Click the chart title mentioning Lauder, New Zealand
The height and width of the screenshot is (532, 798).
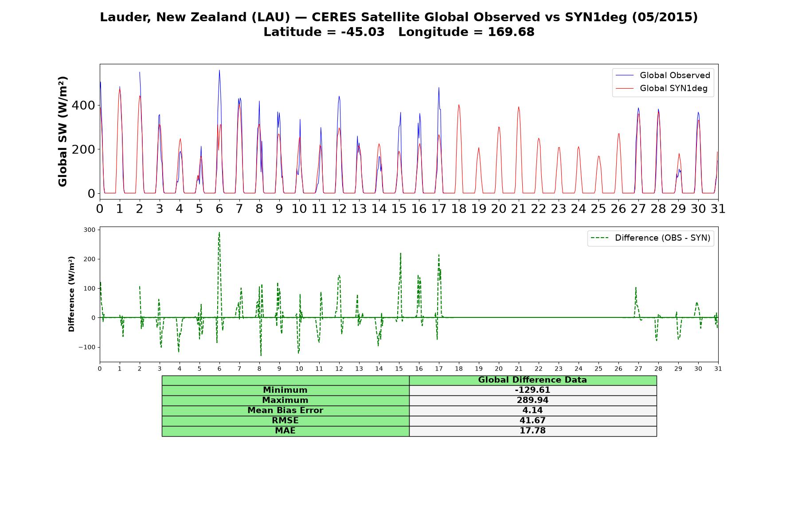point(399,17)
